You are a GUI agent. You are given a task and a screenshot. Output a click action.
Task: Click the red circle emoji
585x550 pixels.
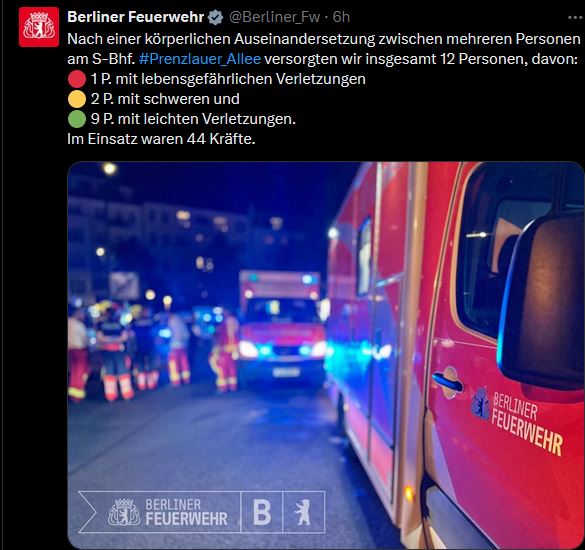click(x=77, y=79)
